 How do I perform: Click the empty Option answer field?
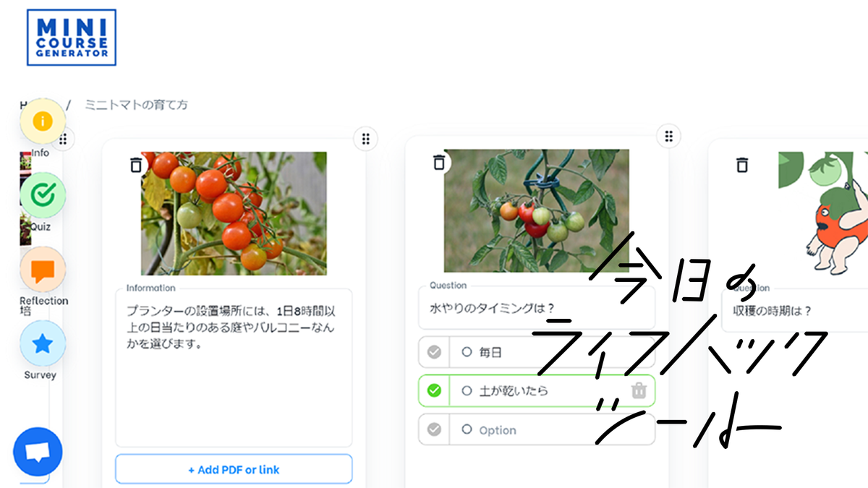[x=552, y=429]
